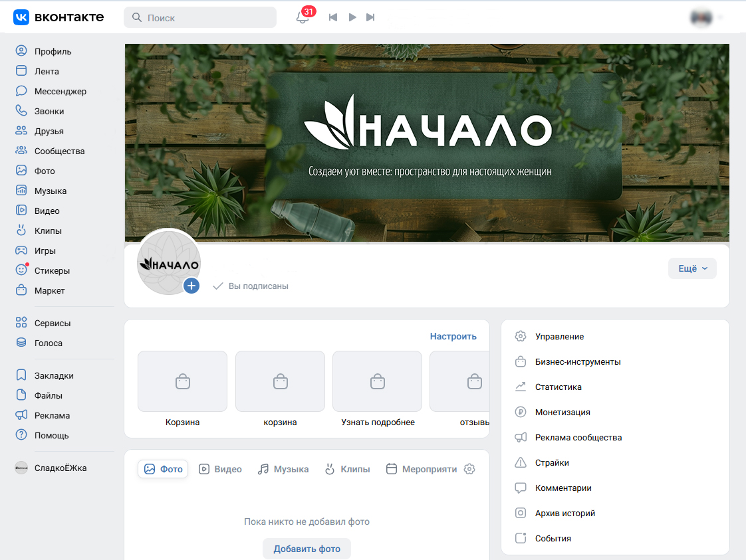Switch to the Клипы tab
This screenshot has width=746, height=560.
point(348,469)
